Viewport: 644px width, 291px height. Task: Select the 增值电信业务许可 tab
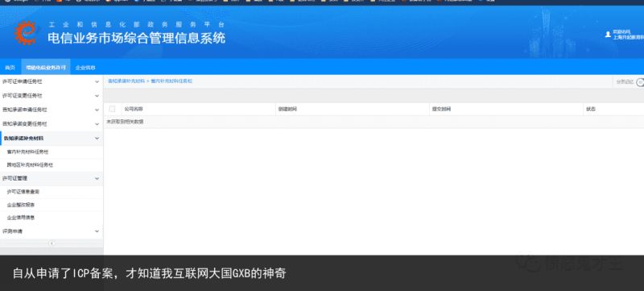(46, 68)
